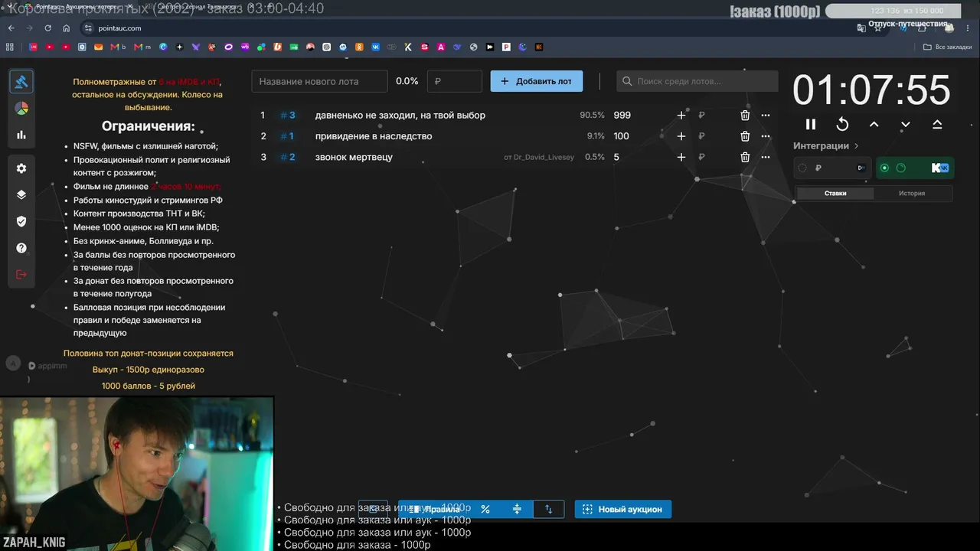980x551 pixels.
Task: Add amount to 'звонок мертвецу' lot
Action: tap(681, 157)
